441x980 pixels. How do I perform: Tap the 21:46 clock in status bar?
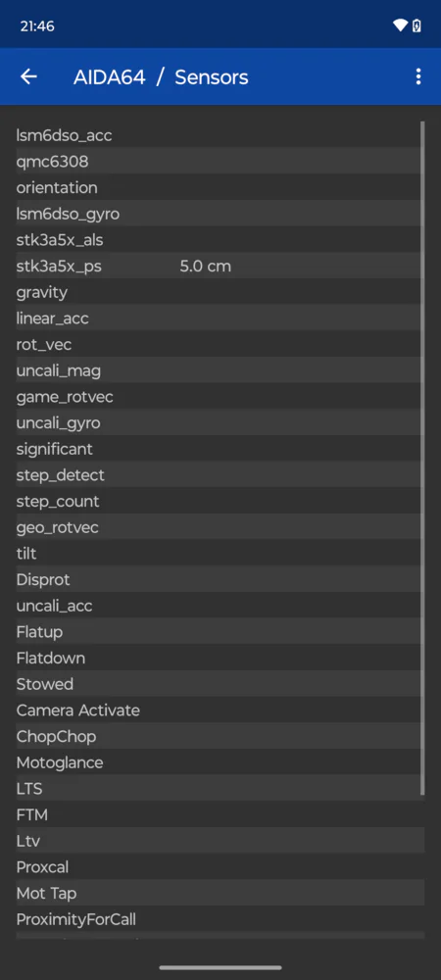[37, 26]
